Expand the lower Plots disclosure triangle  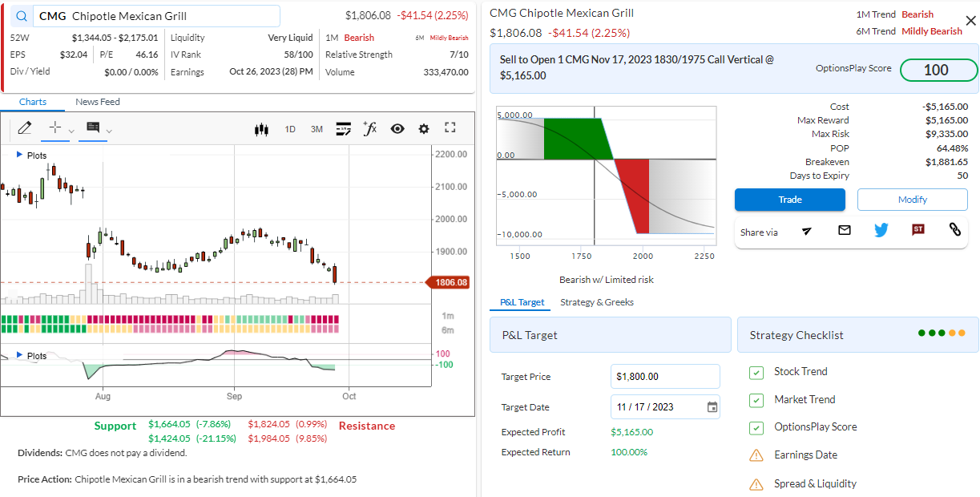coord(20,354)
